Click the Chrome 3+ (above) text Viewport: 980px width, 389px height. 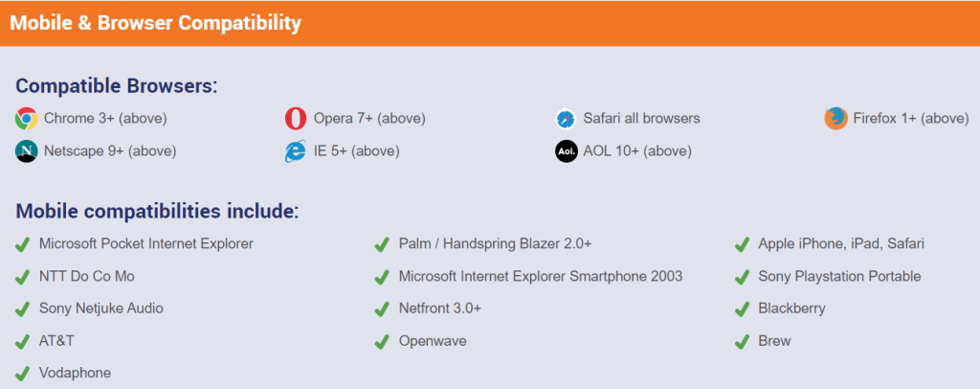[105, 118]
